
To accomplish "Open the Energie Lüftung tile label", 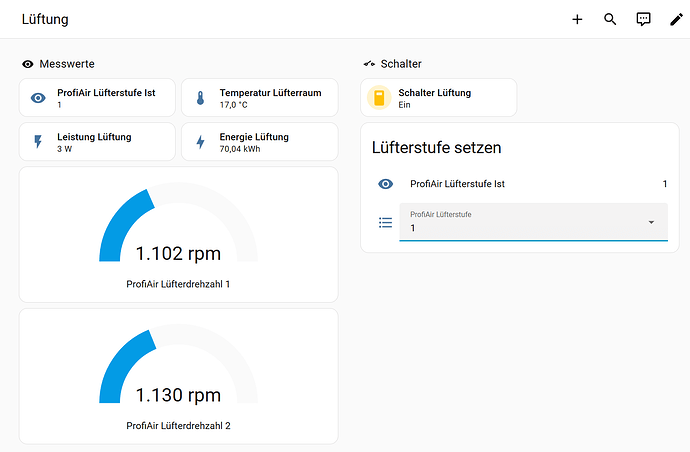I will coord(254,137).
